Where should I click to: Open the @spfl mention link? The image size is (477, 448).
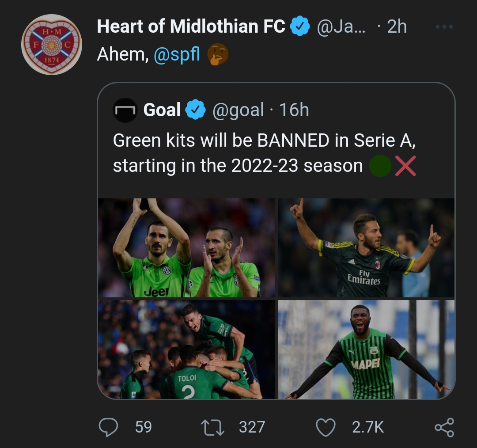(177, 54)
